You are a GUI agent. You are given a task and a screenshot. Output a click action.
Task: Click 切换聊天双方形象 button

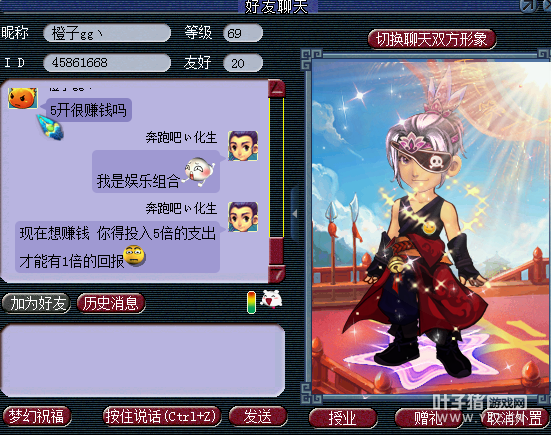pos(432,39)
